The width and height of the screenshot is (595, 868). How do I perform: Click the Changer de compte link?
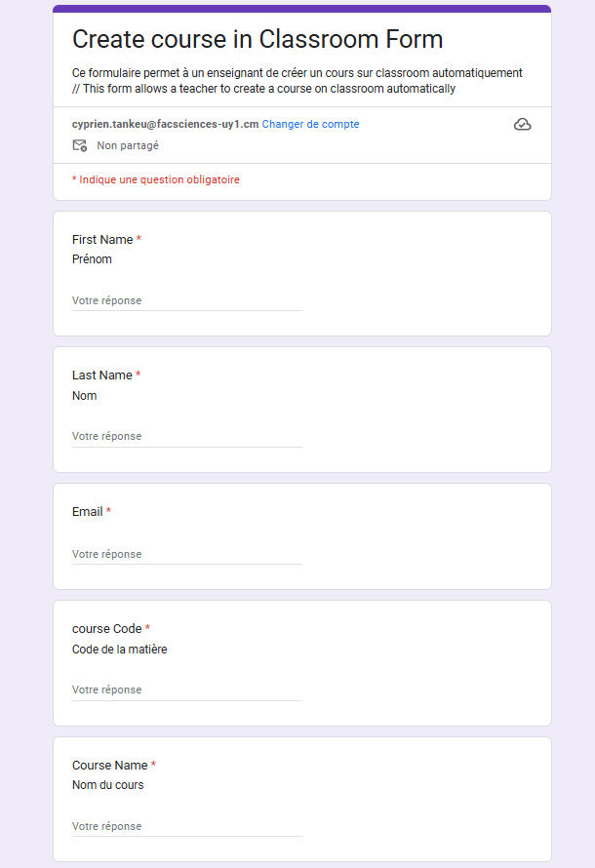(310, 124)
